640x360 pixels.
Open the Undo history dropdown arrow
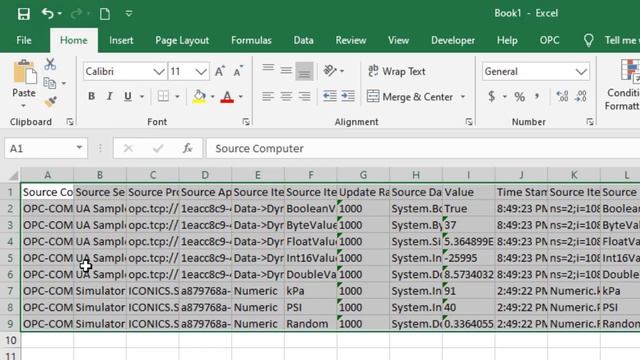60,14
